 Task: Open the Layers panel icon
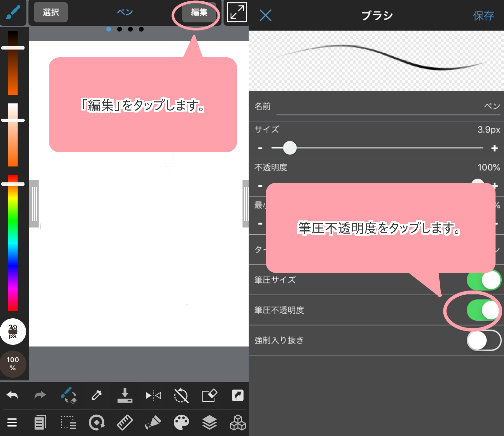(x=209, y=422)
